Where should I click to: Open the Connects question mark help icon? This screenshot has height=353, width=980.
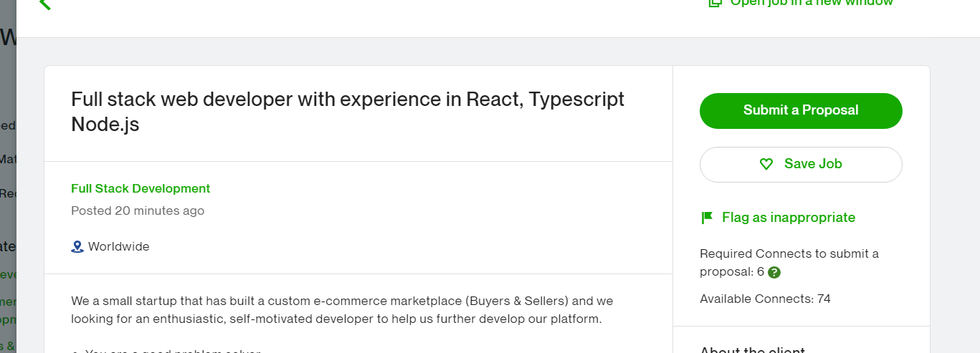pos(774,272)
